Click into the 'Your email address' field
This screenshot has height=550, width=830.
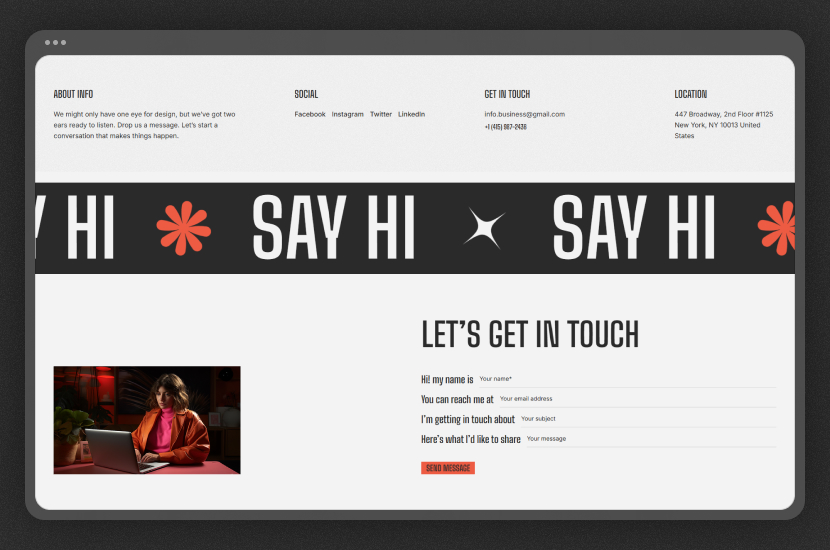coord(635,399)
